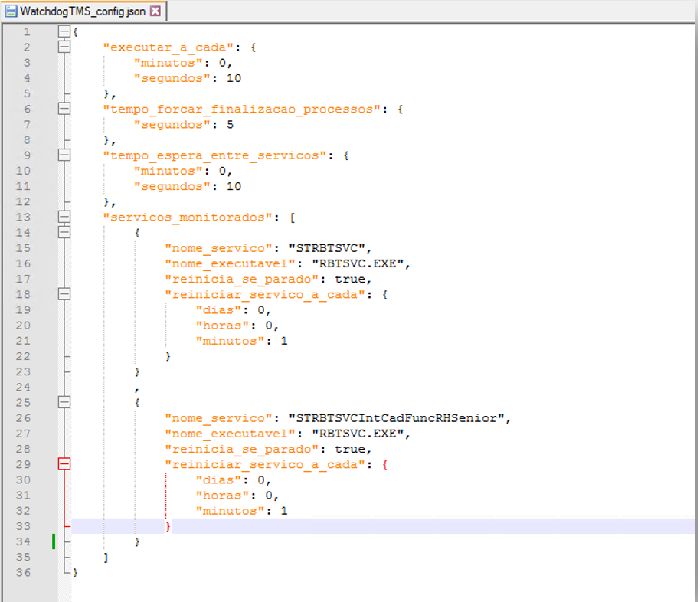This screenshot has height=602, width=700.
Task: Close the WatchdogTMS_config.json tab
Action: (155, 11)
